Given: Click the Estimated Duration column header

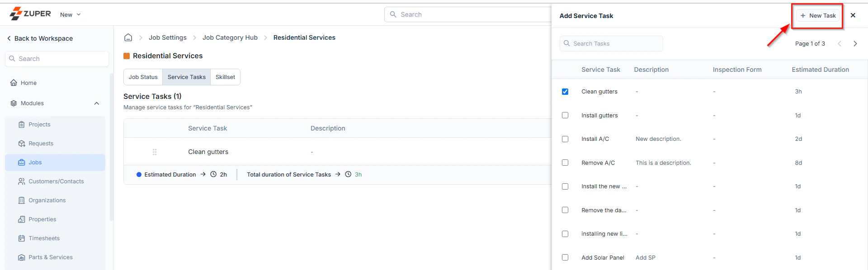Looking at the screenshot, I should click(x=821, y=70).
